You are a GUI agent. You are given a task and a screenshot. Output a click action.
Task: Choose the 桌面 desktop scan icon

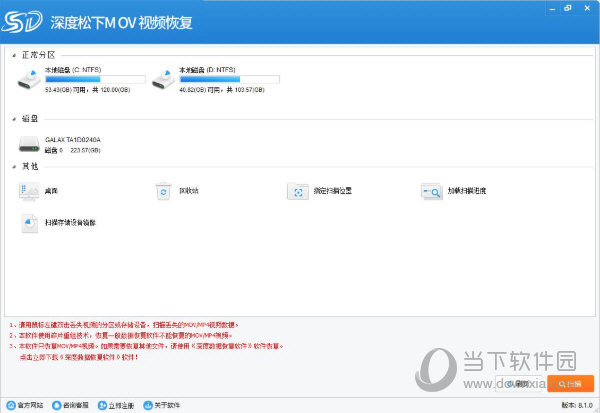29,191
